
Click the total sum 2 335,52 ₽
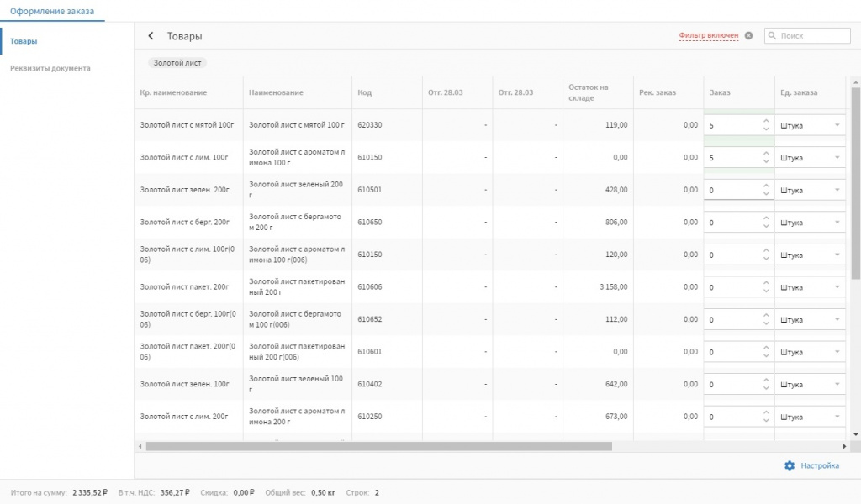coord(90,492)
